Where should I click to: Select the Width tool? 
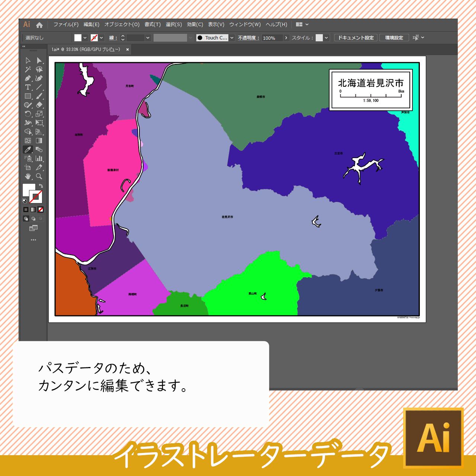(x=28, y=123)
